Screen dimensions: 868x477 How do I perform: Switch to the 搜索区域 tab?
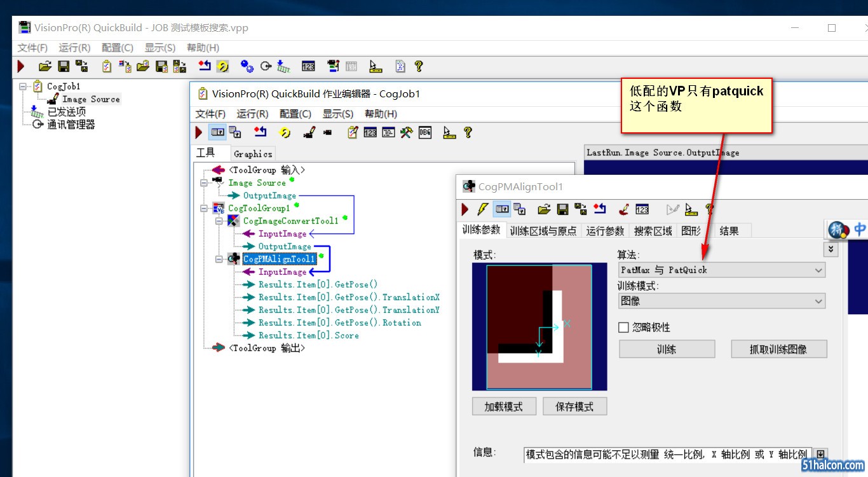653,231
